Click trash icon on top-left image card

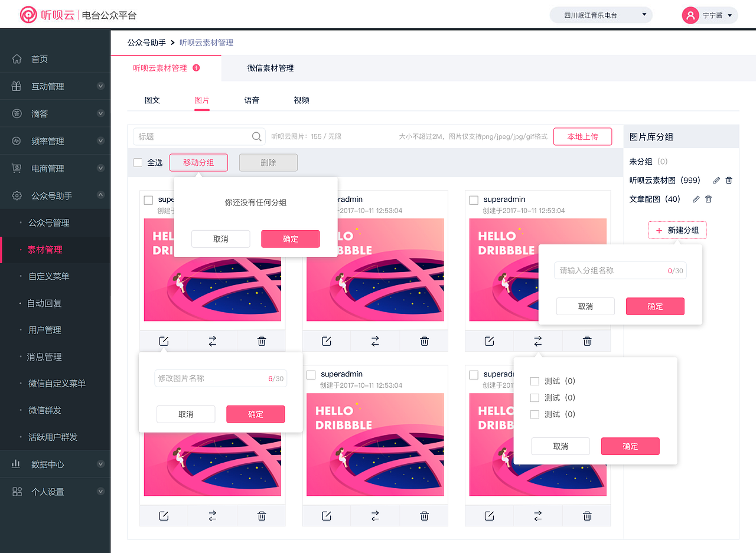[x=262, y=341]
